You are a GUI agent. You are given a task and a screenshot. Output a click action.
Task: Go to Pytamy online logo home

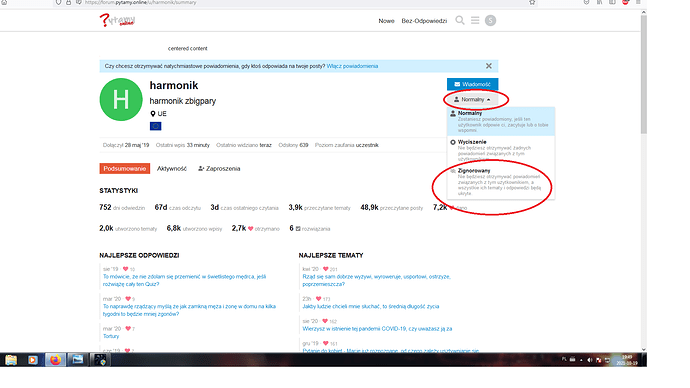click(117, 20)
